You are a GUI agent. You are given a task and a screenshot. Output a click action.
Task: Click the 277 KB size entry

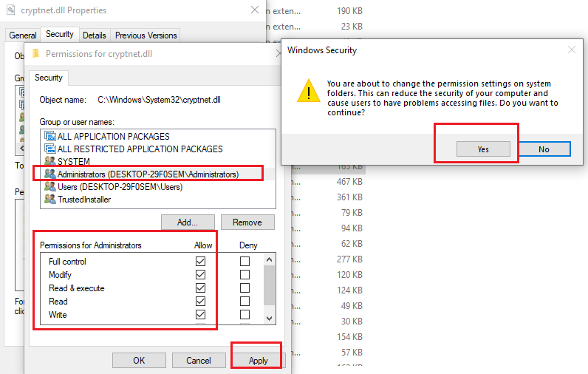349,259
